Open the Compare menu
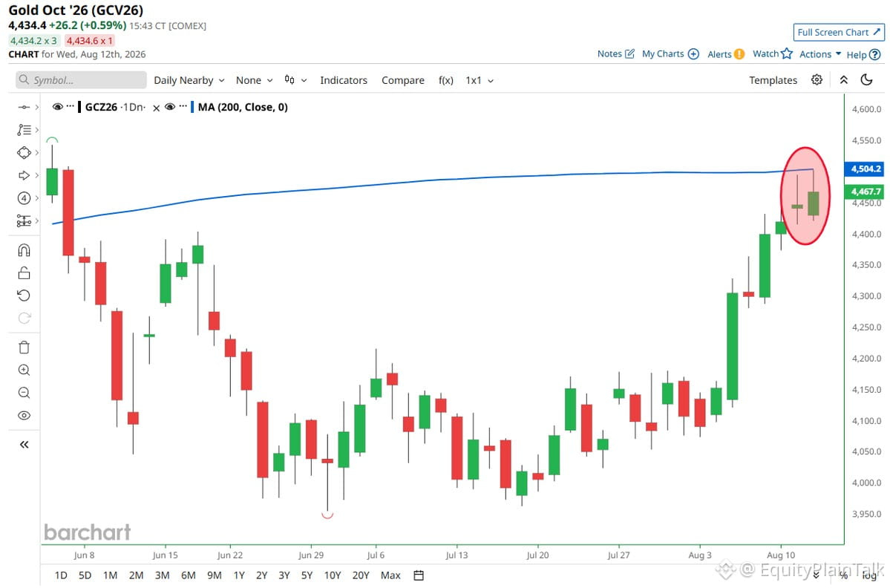 pyautogui.click(x=403, y=80)
